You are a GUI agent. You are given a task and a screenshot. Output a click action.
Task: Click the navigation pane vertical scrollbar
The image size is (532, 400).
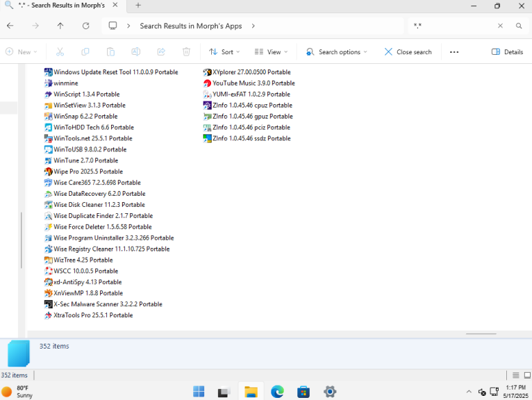tap(22, 240)
